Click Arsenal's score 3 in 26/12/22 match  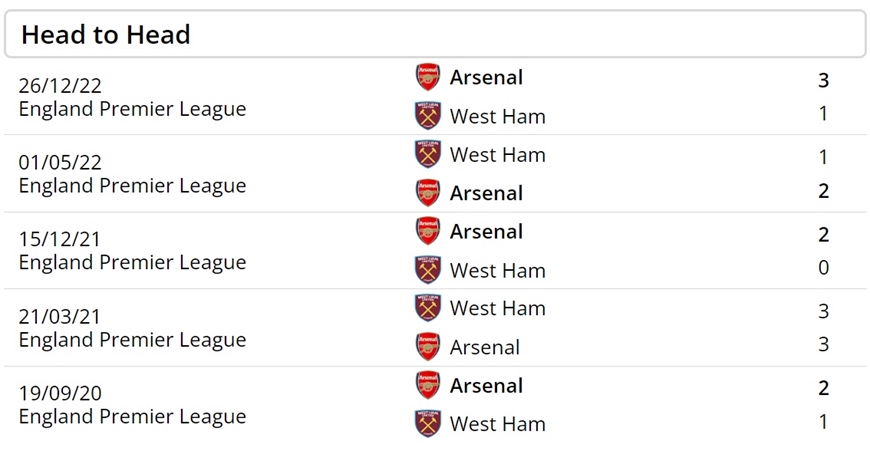click(823, 80)
